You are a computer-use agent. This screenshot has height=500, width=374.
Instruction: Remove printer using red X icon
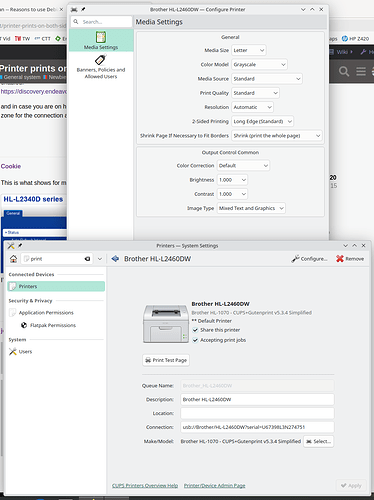point(340,259)
